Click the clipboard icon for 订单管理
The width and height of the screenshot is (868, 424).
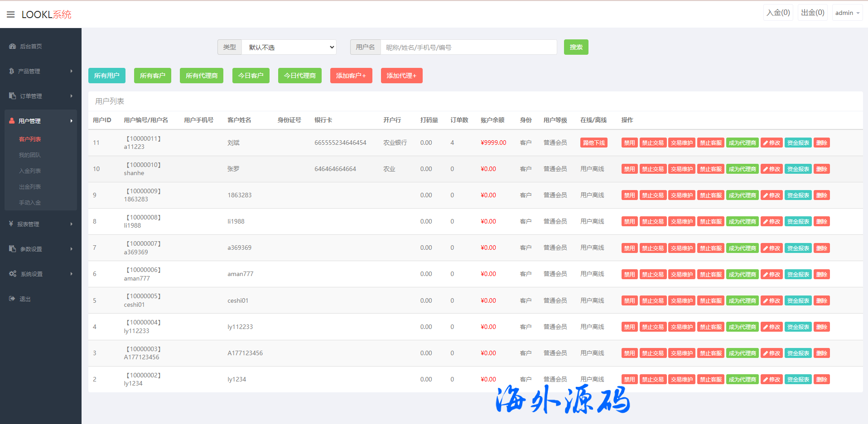[x=13, y=96]
